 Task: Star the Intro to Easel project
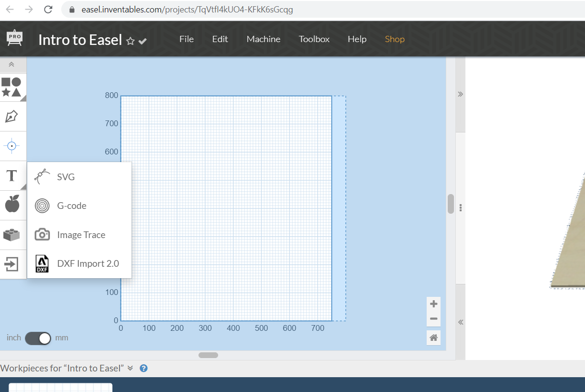point(130,41)
